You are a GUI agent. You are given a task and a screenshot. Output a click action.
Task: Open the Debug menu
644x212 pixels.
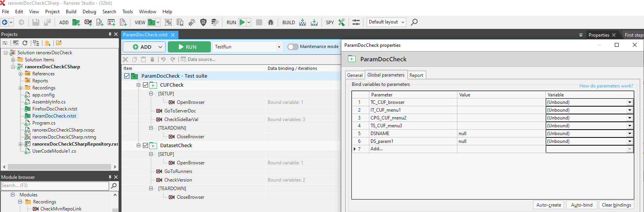pos(89,12)
